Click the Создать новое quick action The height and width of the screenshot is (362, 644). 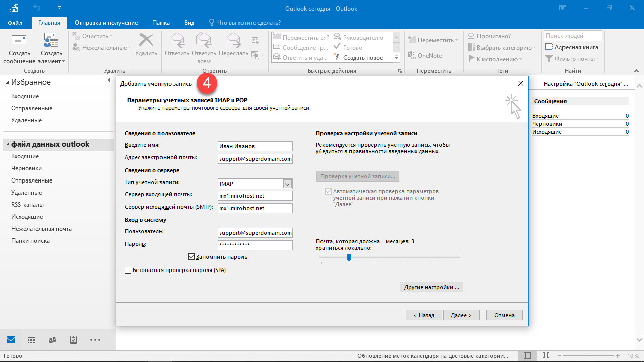(358, 58)
